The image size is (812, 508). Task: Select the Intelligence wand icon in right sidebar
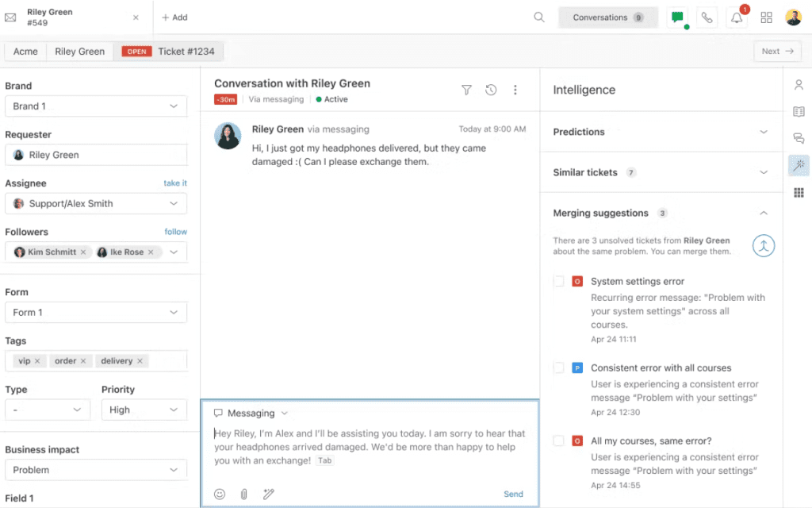click(x=799, y=165)
